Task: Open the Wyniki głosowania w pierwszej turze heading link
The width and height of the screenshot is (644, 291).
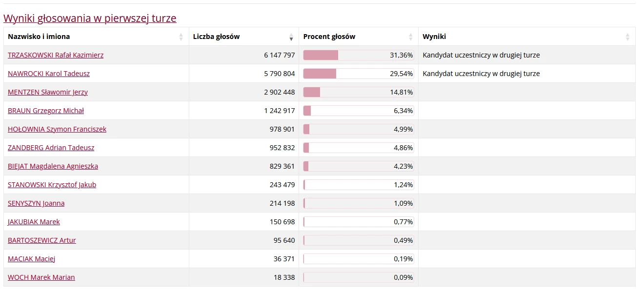Action: tap(90, 19)
